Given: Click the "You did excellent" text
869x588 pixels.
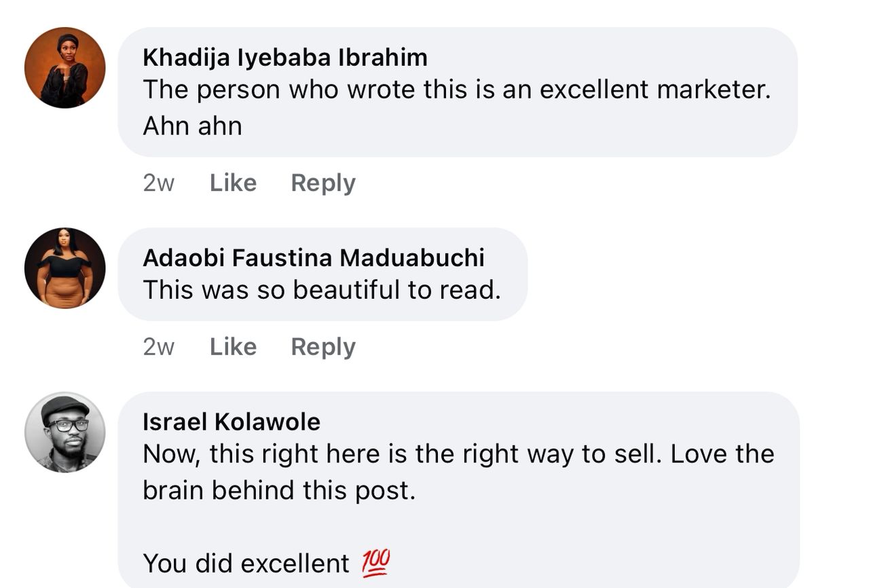Looking at the screenshot, I should point(246,564).
